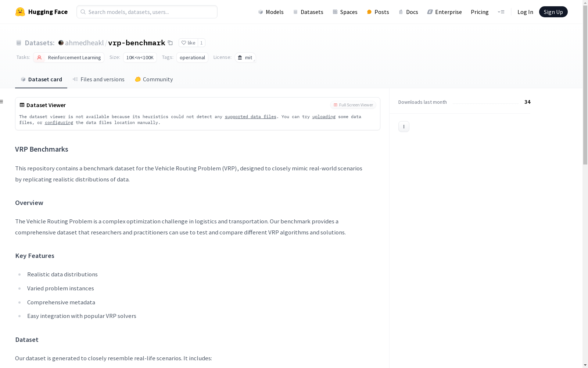
Task: Click the Datasets: breadcrumb label
Action: pyautogui.click(x=39, y=43)
